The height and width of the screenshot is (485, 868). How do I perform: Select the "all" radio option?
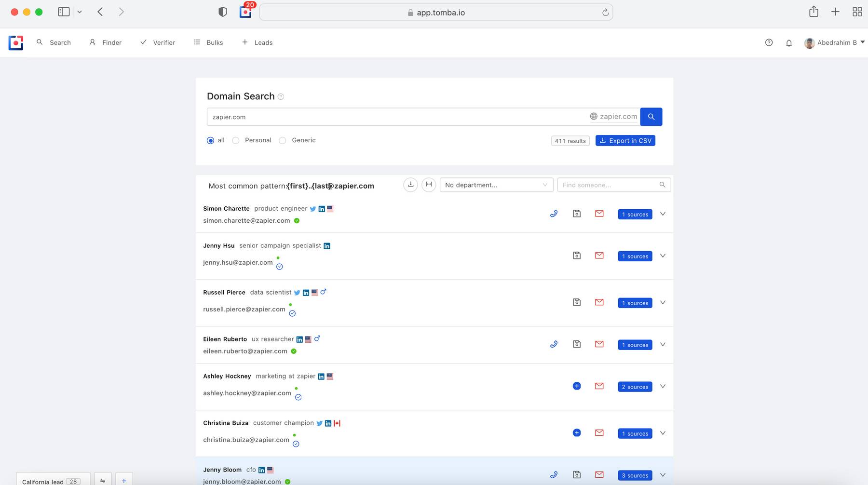(210, 141)
